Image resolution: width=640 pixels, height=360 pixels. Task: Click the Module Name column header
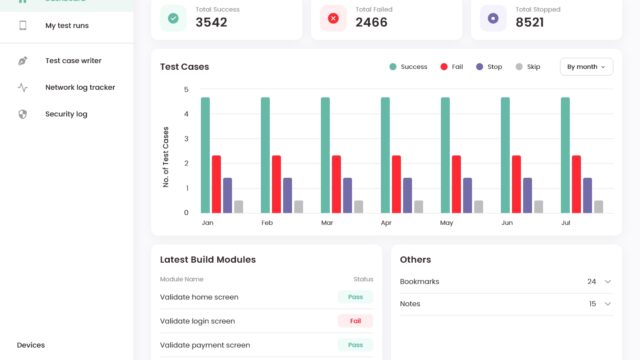(x=182, y=279)
